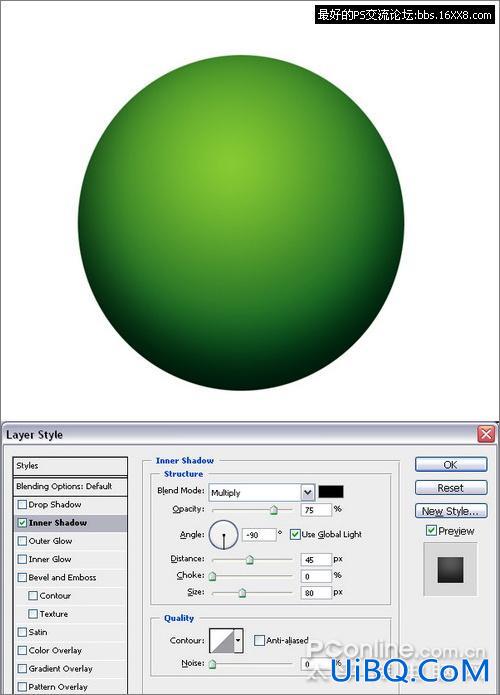Open the Contour picker dropdown arrow
Image resolution: width=500 pixels, height=695 pixels.
tap(238, 640)
